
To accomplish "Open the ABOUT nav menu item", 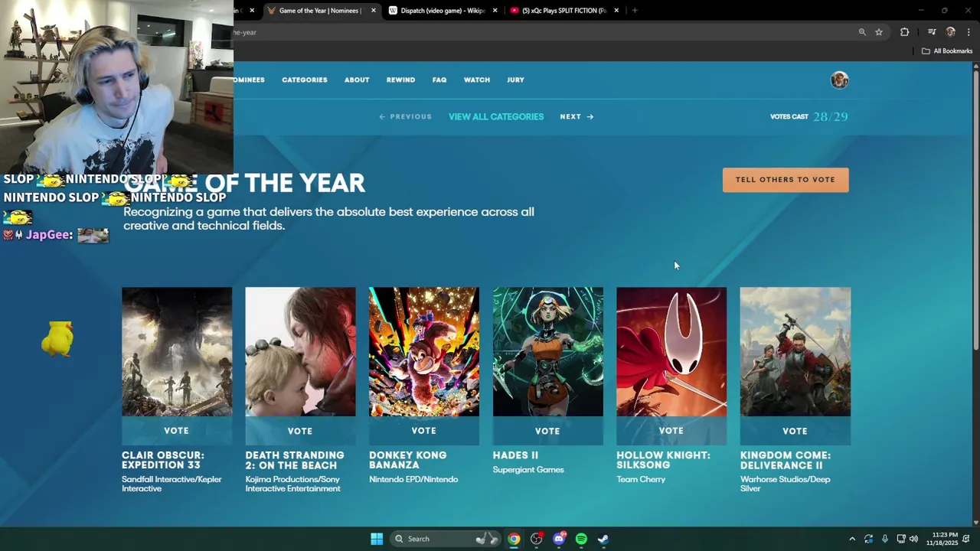I will coord(357,80).
